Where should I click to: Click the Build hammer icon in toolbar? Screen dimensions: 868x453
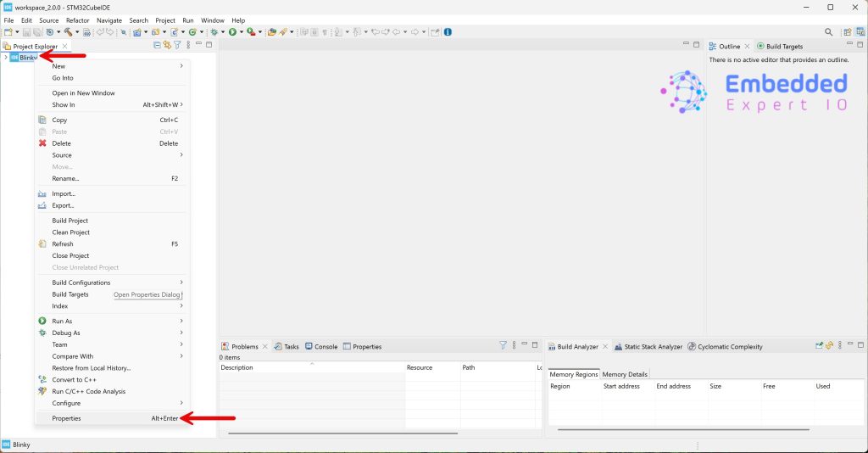(67, 32)
